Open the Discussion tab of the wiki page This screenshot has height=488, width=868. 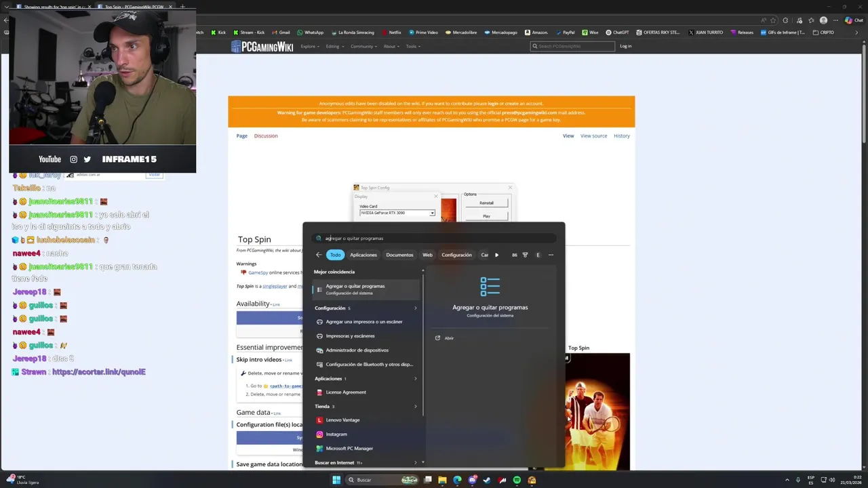266,136
